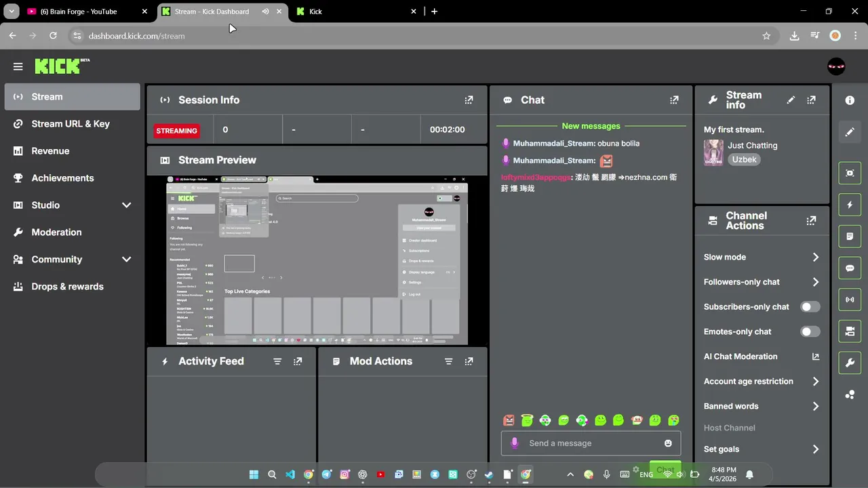Click Muhammadali_Stream username in obuna message
The height and width of the screenshot is (488, 868).
coord(554,144)
